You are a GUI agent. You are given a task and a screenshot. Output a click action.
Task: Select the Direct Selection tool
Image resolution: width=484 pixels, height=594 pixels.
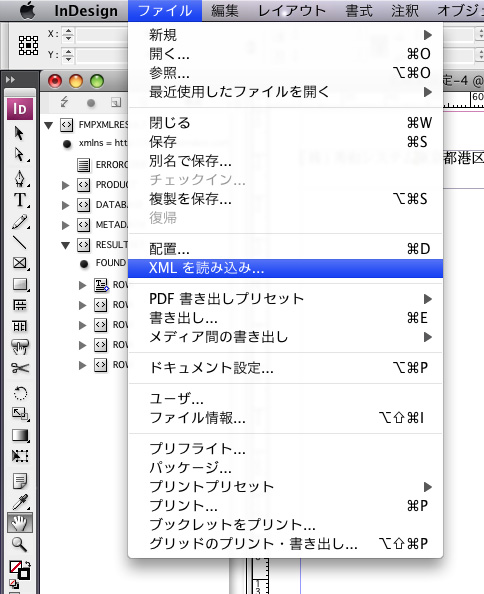pyautogui.click(x=19, y=155)
